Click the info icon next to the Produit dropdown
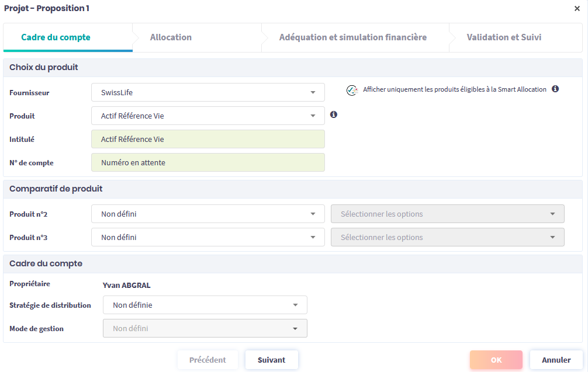The height and width of the screenshot is (372, 588). click(x=334, y=115)
